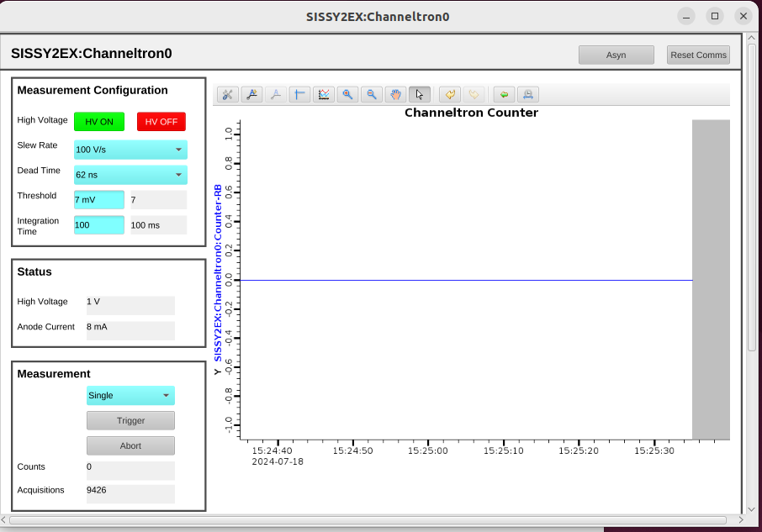The image size is (762, 532).
Task: Click the Channeltron Counter plot title
Action: 471,113
